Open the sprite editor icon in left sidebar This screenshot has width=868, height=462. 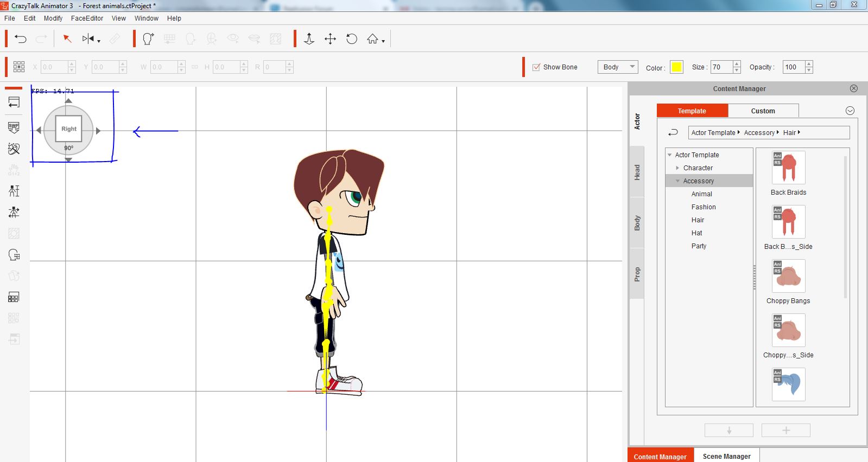click(x=14, y=149)
